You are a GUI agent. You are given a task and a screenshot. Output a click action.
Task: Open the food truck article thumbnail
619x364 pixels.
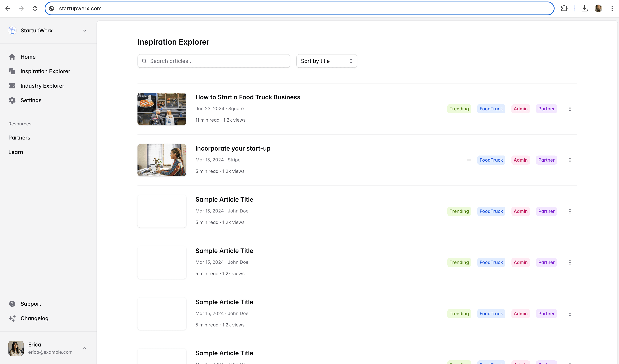pos(162,109)
